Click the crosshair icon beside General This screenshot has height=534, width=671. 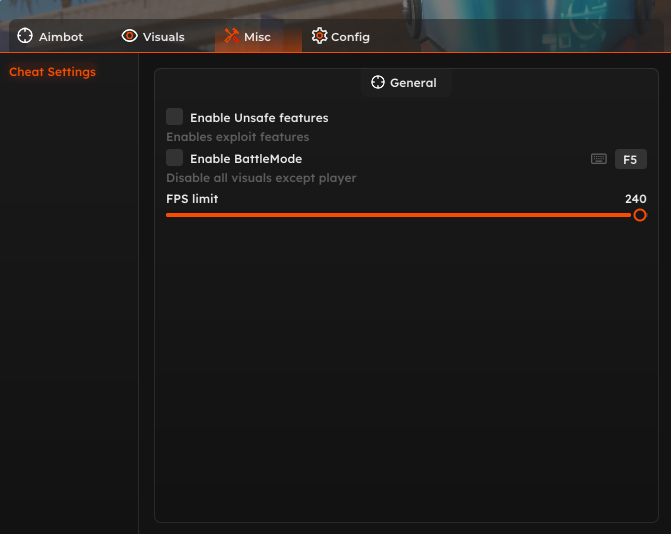click(378, 82)
